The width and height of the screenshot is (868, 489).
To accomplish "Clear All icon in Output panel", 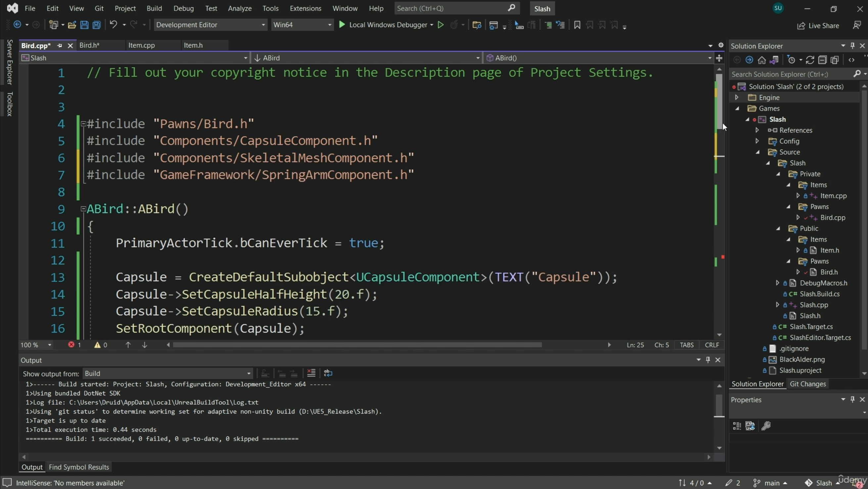I will (311, 373).
